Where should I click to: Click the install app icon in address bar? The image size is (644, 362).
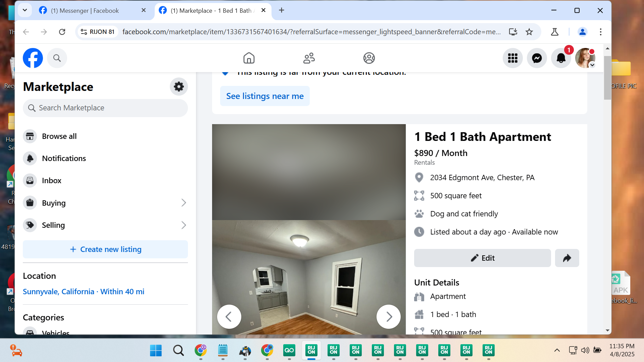click(x=513, y=32)
